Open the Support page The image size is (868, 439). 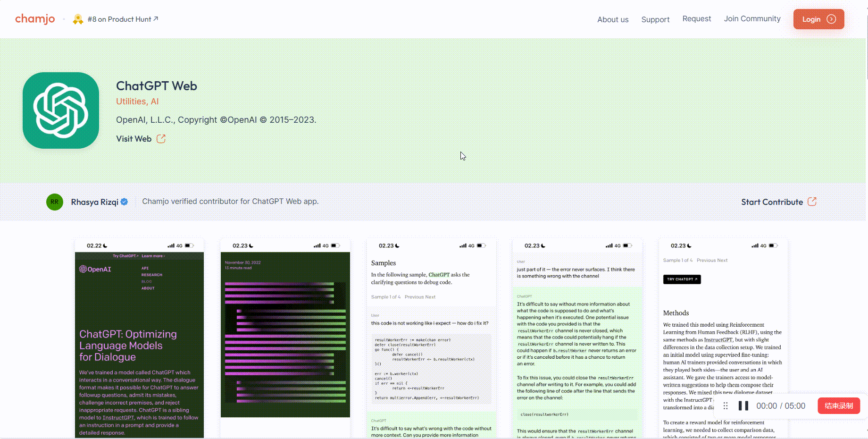pos(655,19)
